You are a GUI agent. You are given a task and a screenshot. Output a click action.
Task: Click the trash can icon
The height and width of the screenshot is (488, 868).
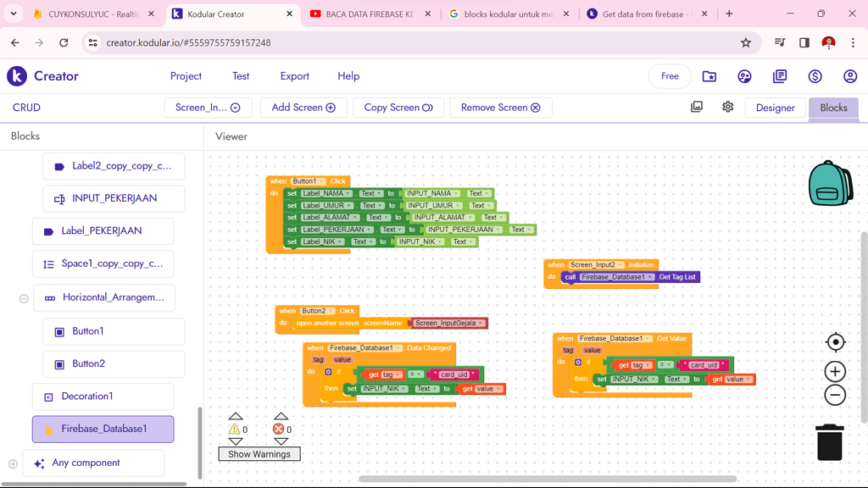[x=830, y=441]
